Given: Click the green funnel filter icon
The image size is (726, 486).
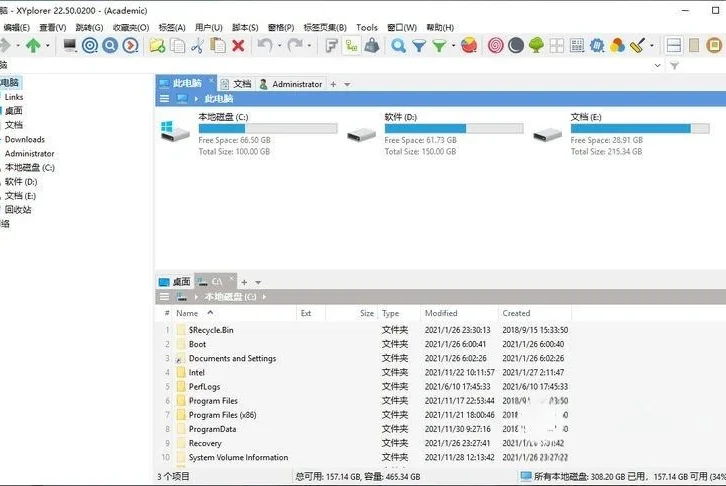Looking at the screenshot, I should click(x=439, y=46).
